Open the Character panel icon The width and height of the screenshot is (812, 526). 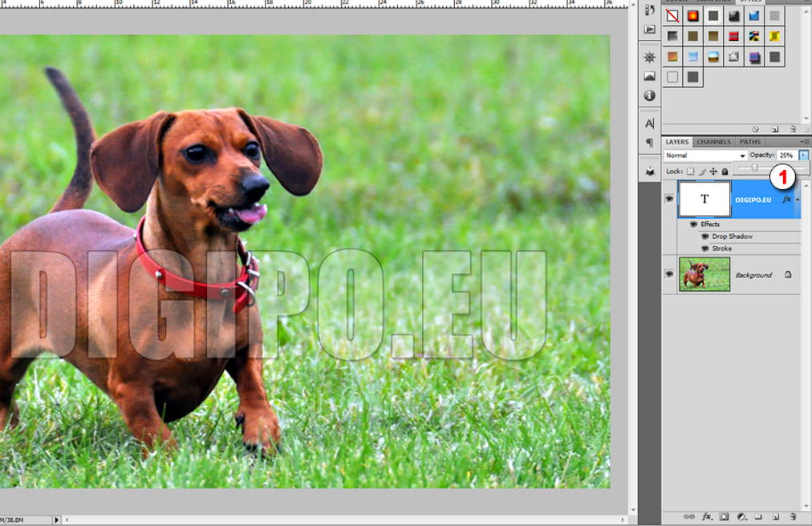(649, 123)
